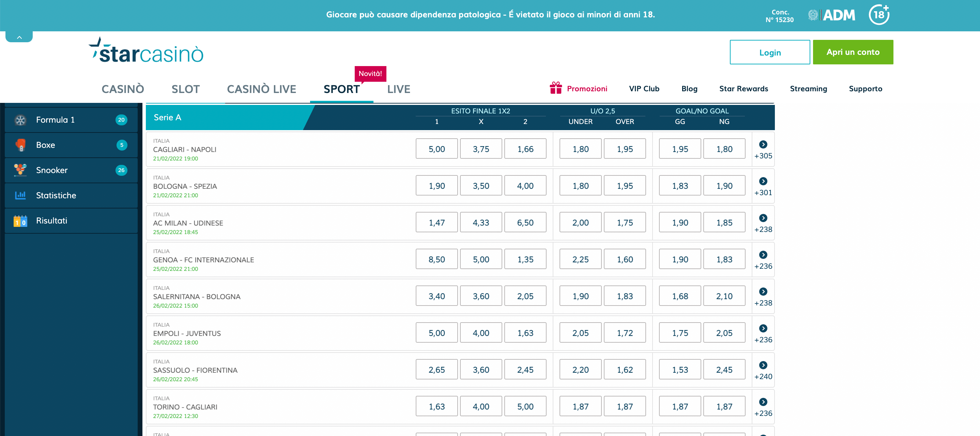The height and width of the screenshot is (436, 980).
Task: Click the starcasinò logo
Action: click(146, 50)
